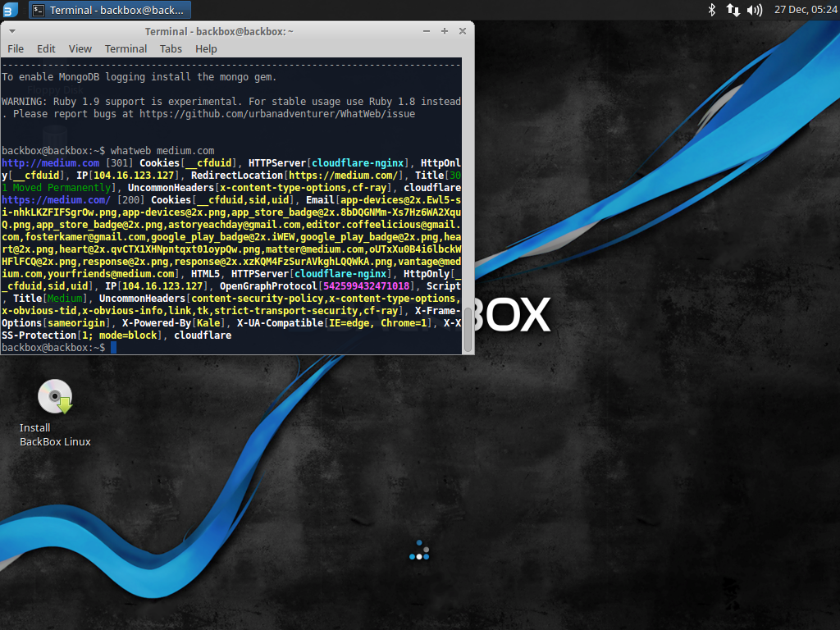Open the View menu
The image size is (840, 630).
click(80, 48)
